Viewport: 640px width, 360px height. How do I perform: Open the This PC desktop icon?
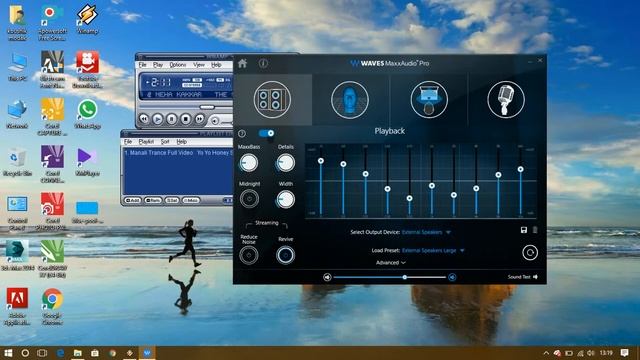click(17, 67)
